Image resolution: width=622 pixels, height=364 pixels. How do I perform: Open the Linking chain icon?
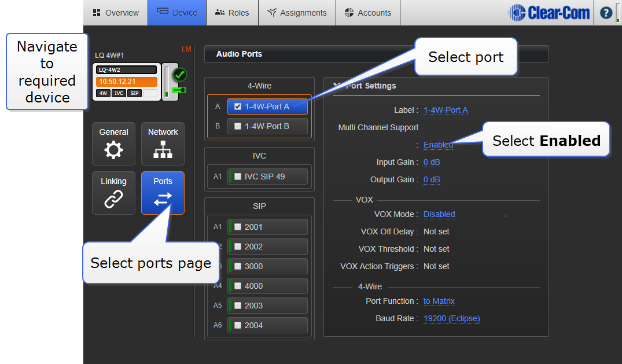pos(113,199)
